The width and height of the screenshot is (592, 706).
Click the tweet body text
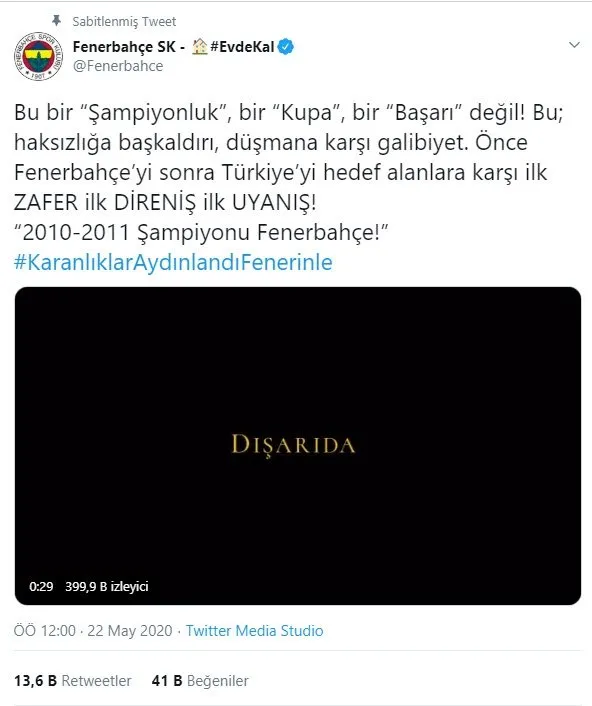click(x=288, y=172)
